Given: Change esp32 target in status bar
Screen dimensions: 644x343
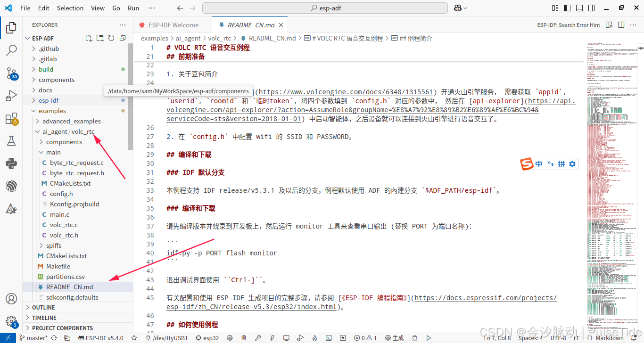Looking at the screenshot, I should click(x=207, y=338).
